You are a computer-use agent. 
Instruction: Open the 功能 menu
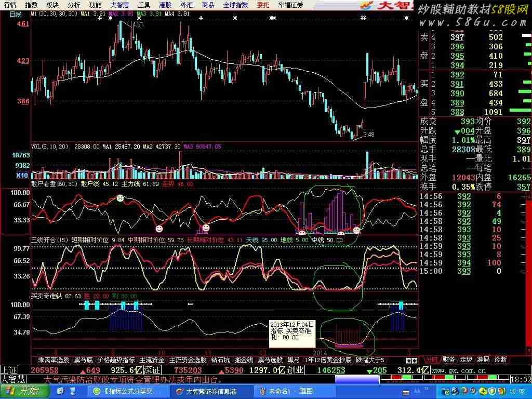(x=96, y=5)
